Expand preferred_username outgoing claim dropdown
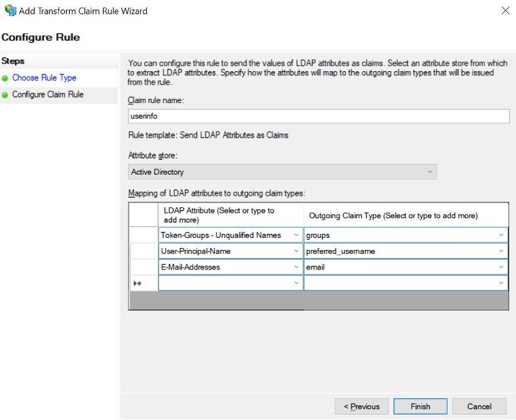 tap(501, 251)
